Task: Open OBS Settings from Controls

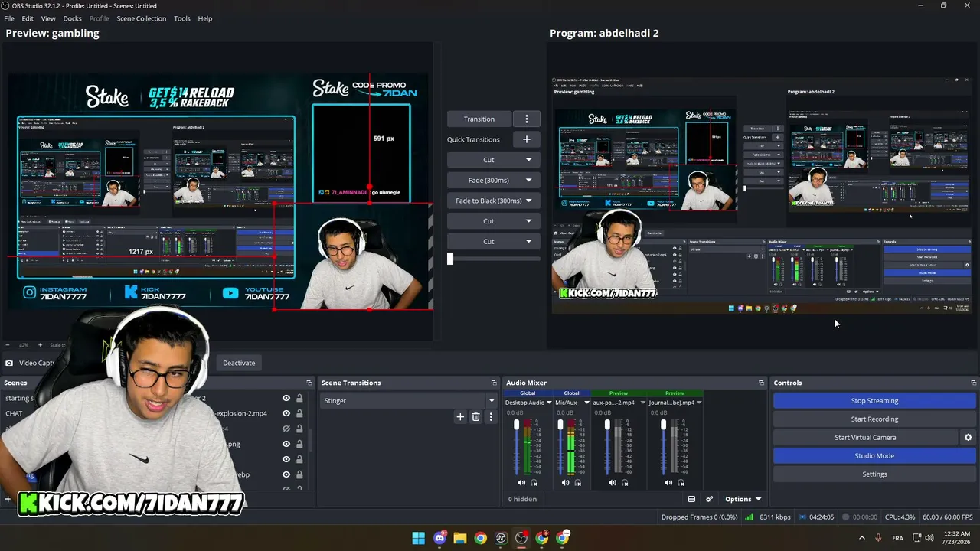Action: click(874, 474)
